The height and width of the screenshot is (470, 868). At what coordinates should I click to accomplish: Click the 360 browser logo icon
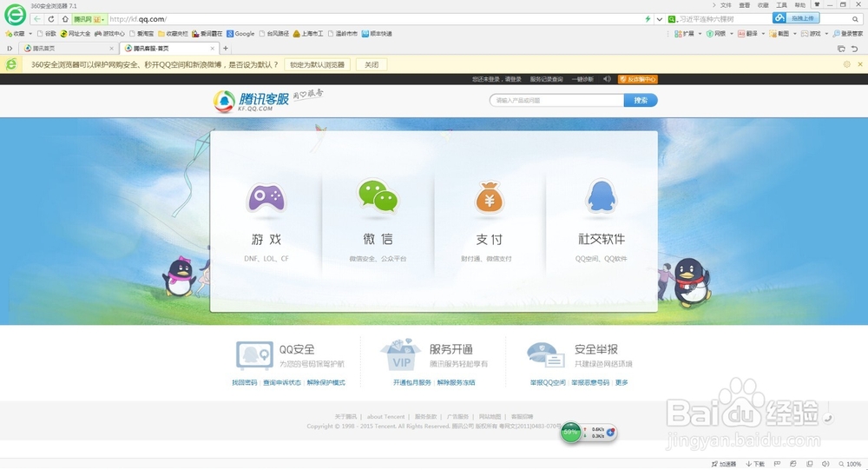pos(15,15)
